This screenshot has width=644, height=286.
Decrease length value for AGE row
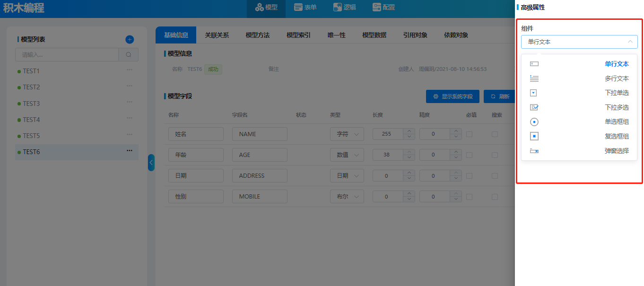point(409,157)
